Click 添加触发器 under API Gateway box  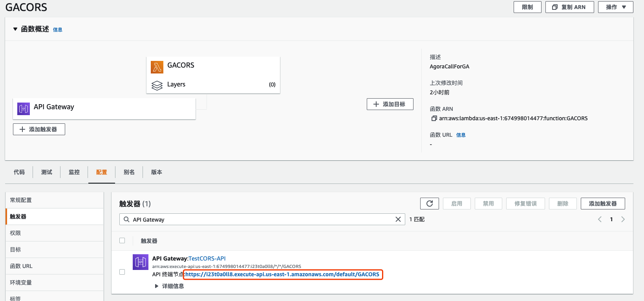pos(39,129)
